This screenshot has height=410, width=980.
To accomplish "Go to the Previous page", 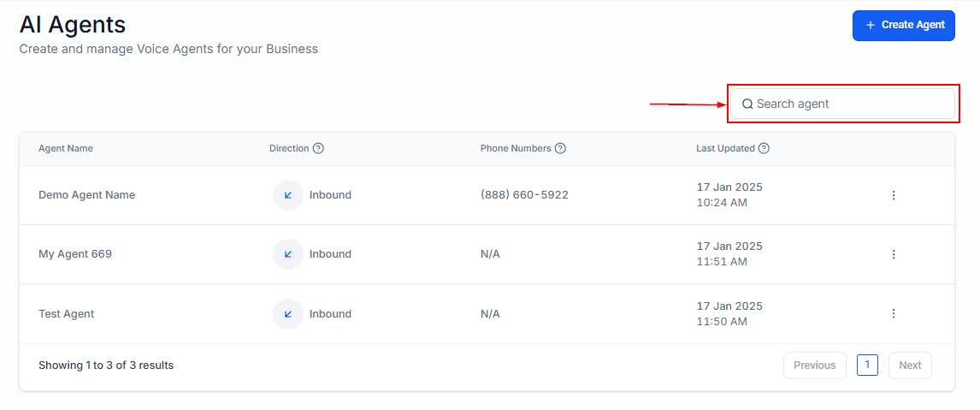I will (x=814, y=365).
